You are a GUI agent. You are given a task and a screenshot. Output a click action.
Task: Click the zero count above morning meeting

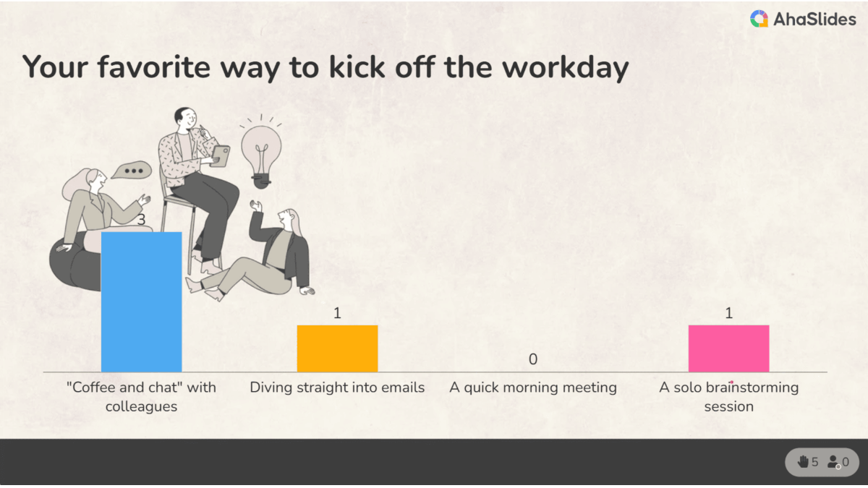pyautogui.click(x=533, y=359)
